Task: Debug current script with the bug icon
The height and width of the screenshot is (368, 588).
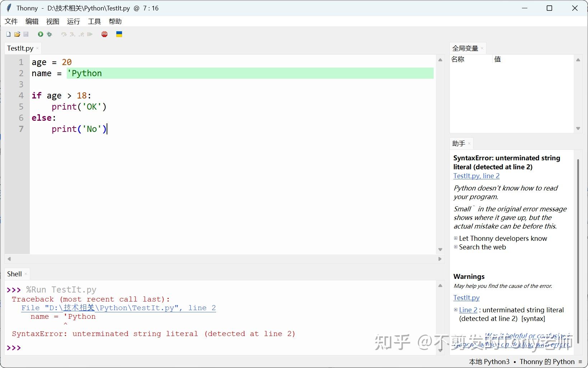Action: [x=50, y=34]
